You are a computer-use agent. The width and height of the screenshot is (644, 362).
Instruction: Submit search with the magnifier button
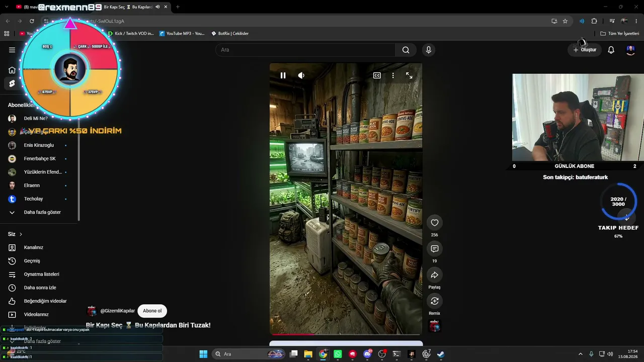[406, 50]
